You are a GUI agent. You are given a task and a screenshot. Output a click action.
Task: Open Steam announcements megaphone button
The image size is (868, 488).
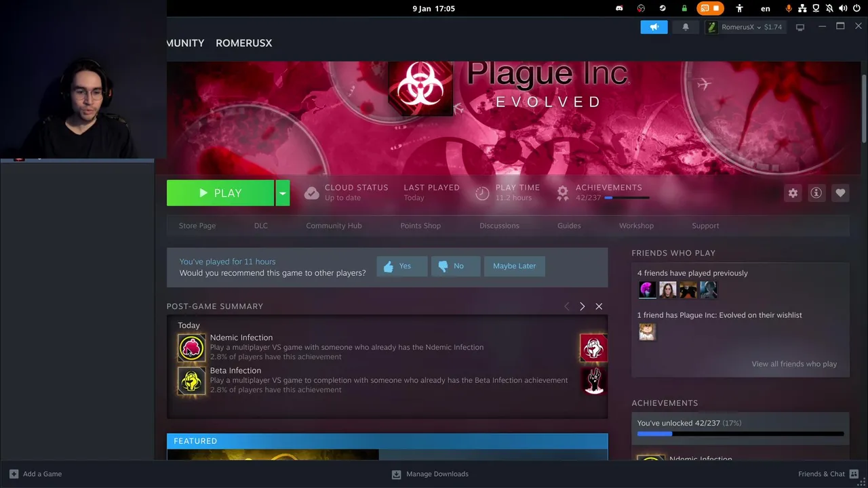click(654, 27)
